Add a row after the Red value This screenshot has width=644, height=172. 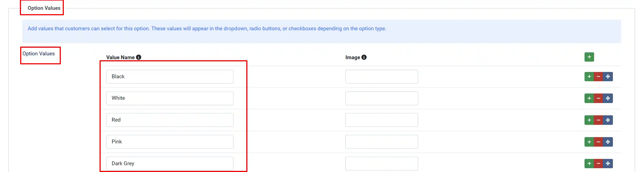tap(589, 120)
